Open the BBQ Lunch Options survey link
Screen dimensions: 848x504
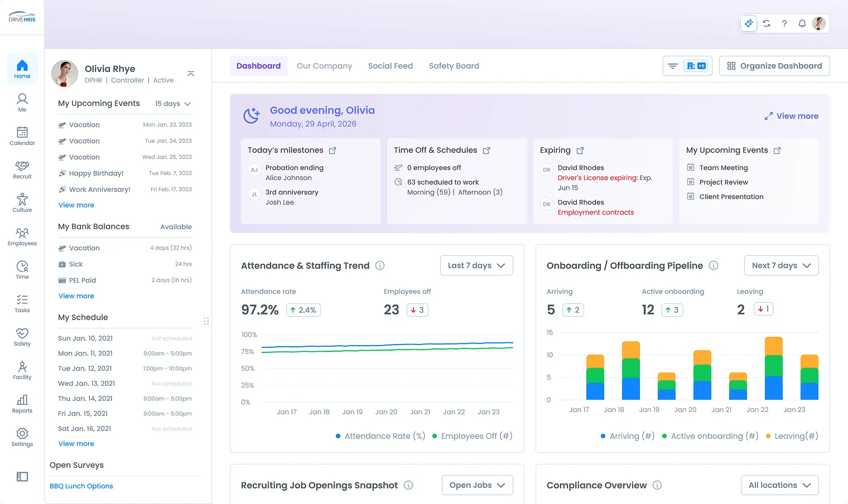81,486
